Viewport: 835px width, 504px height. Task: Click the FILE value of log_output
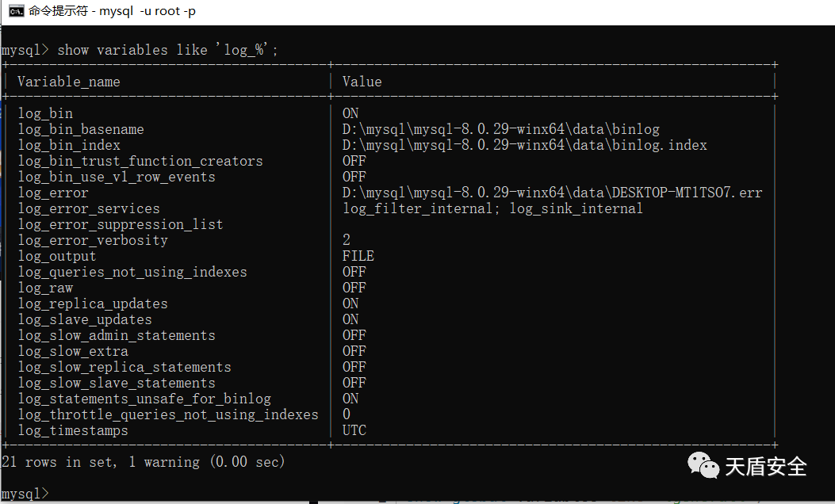pos(358,256)
